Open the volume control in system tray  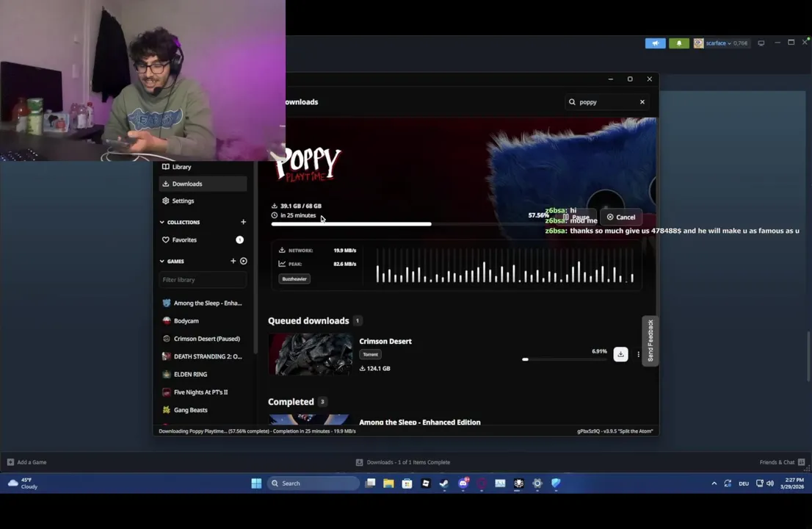pos(770,483)
